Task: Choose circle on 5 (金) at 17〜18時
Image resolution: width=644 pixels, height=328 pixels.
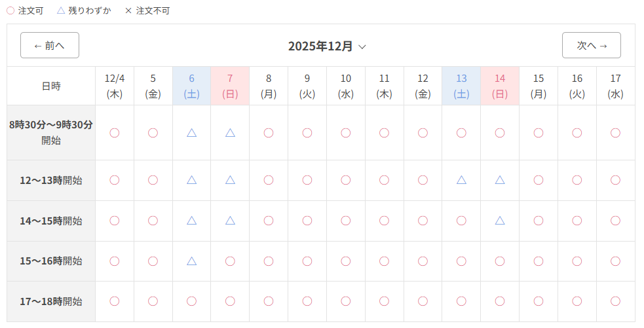Action: coord(153,301)
